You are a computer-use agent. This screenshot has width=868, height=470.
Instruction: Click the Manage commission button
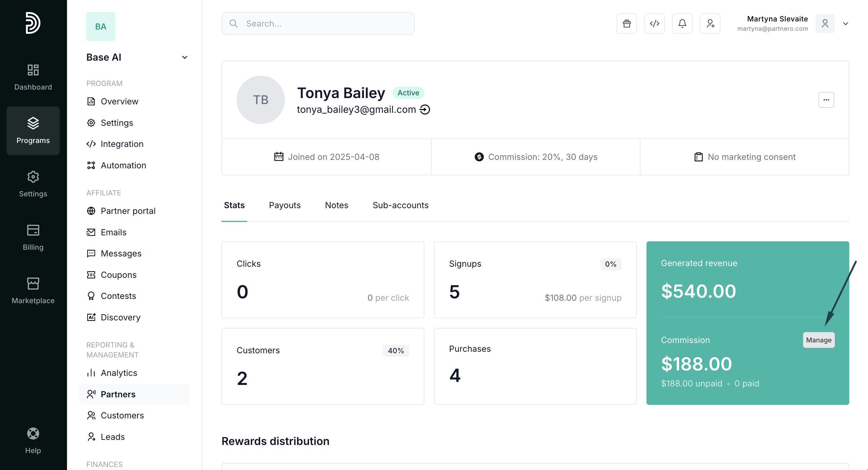(819, 340)
